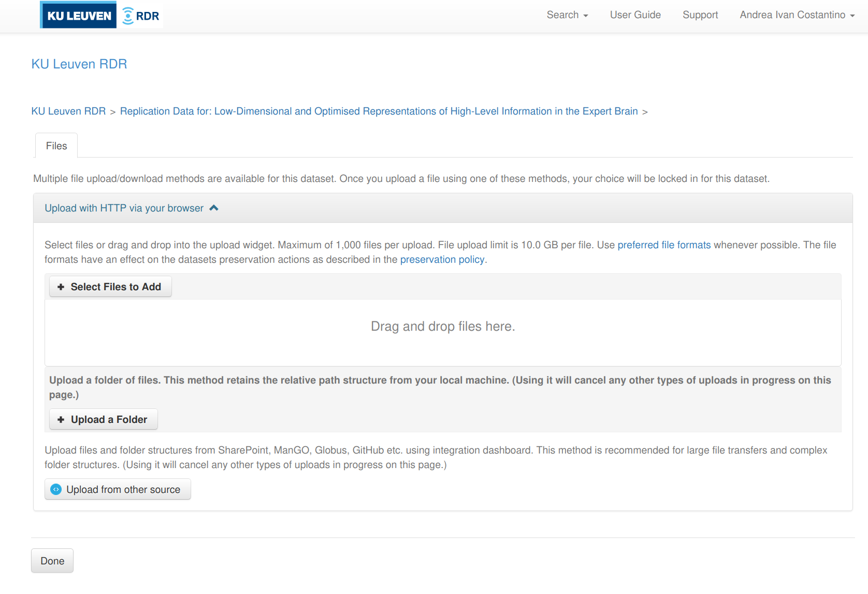Viewport: 868px width, 594px height.
Task: Collapse the HTTP upload chevron icon
Action: click(214, 208)
